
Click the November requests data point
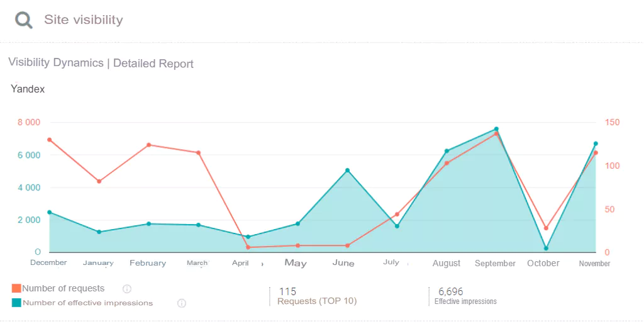click(596, 152)
